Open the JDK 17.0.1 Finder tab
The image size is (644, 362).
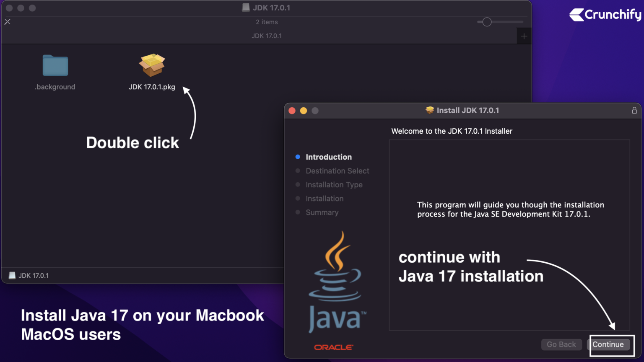[267, 36]
